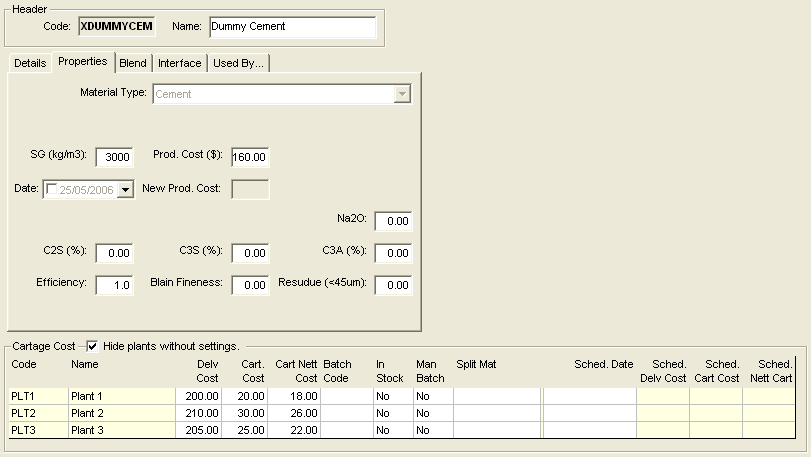This screenshot has width=811, height=457.
Task: Select the Blain Fineness field
Action: coord(250,285)
